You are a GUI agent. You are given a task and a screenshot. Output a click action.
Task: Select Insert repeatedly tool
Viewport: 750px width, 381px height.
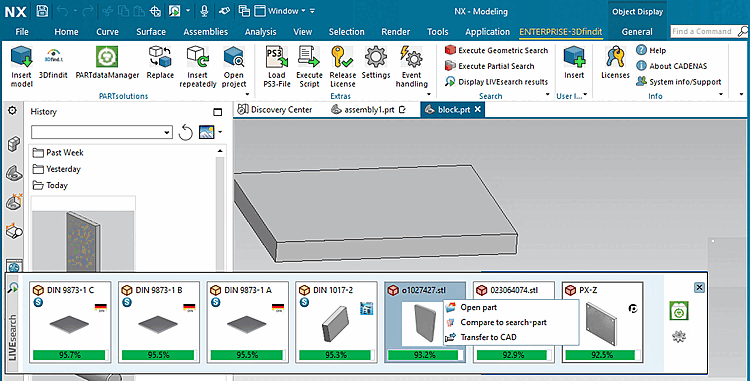point(198,67)
